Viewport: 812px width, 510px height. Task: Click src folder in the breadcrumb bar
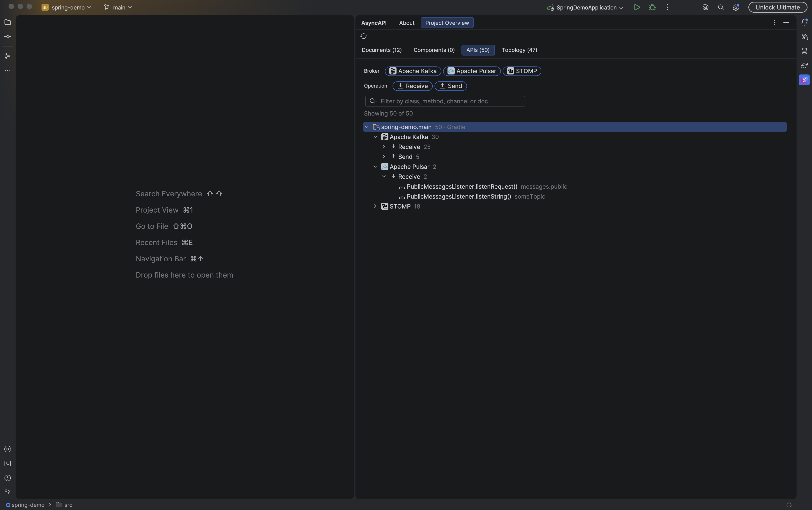pos(64,505)
